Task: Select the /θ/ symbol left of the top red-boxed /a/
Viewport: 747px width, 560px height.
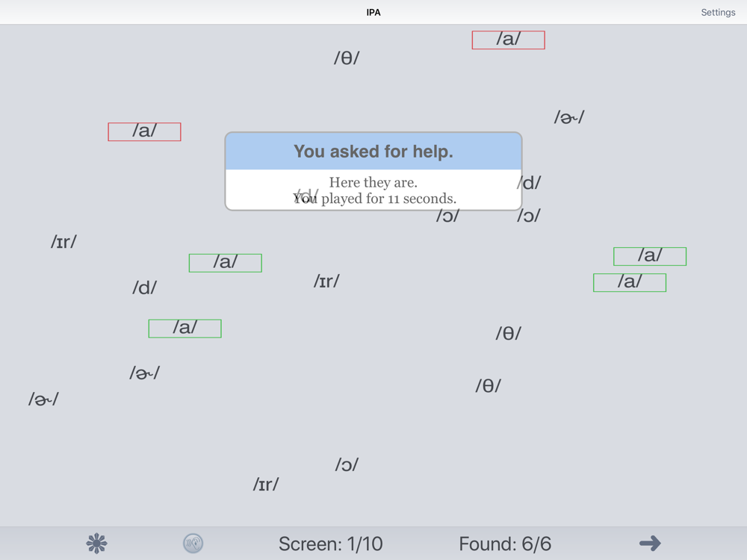Action: point(347,58)
